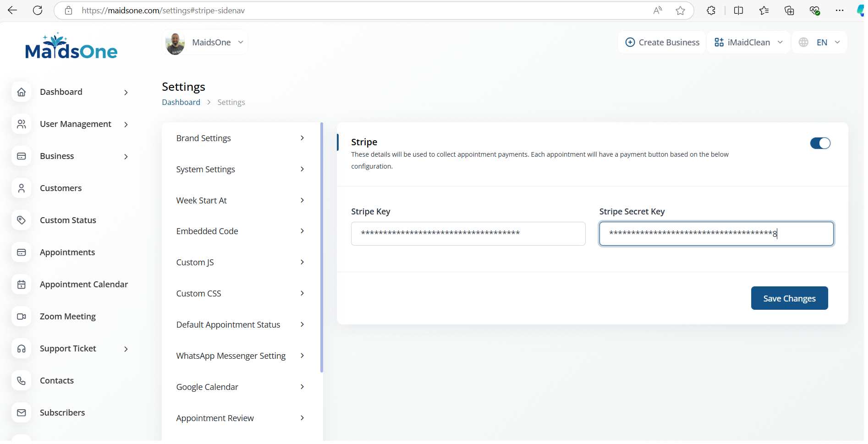Refresh the page using browser reload icon
Viewport: 868px width, 444px height.
click(38, 11)
